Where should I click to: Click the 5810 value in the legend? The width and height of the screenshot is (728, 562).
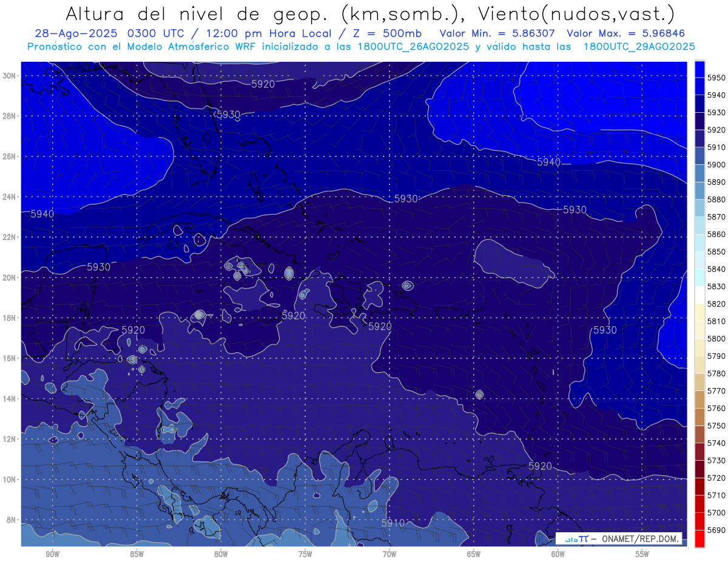click(x=716, y=321)
